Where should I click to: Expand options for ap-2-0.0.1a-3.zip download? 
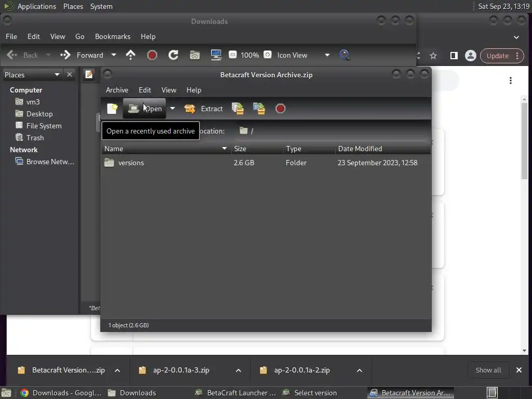coord(238,370)
